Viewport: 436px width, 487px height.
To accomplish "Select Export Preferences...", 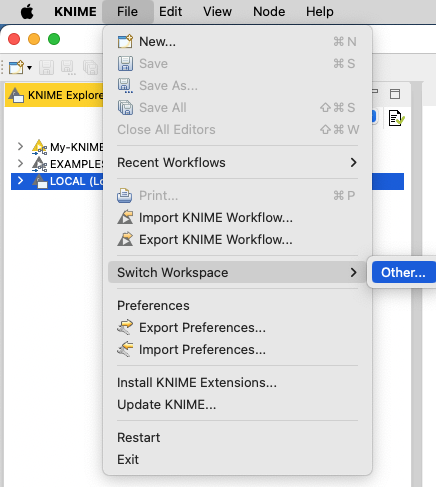I will 237,328.
